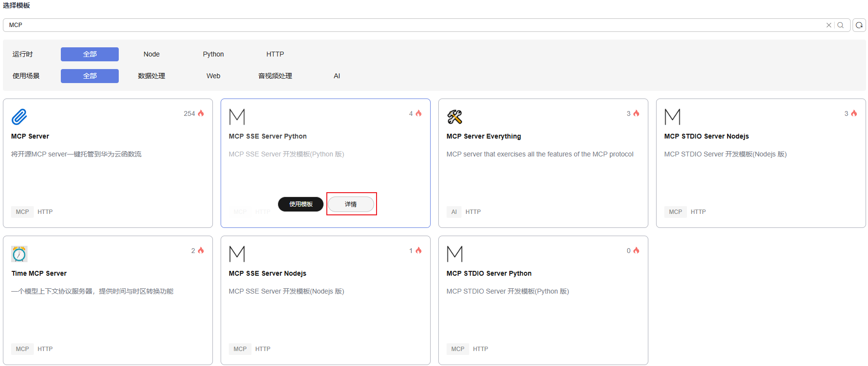Image resolution: width=868 pixels, height=366 pixels.
Task: Click the flame icon on MCP Server card
Action: click(201, 113)
